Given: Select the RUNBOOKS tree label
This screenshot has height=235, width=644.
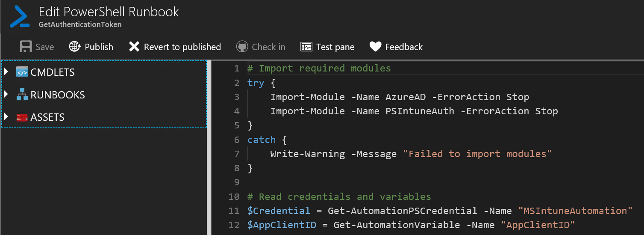Looking at the screenshot, I should pyautogui.click(x=58, y=95).
